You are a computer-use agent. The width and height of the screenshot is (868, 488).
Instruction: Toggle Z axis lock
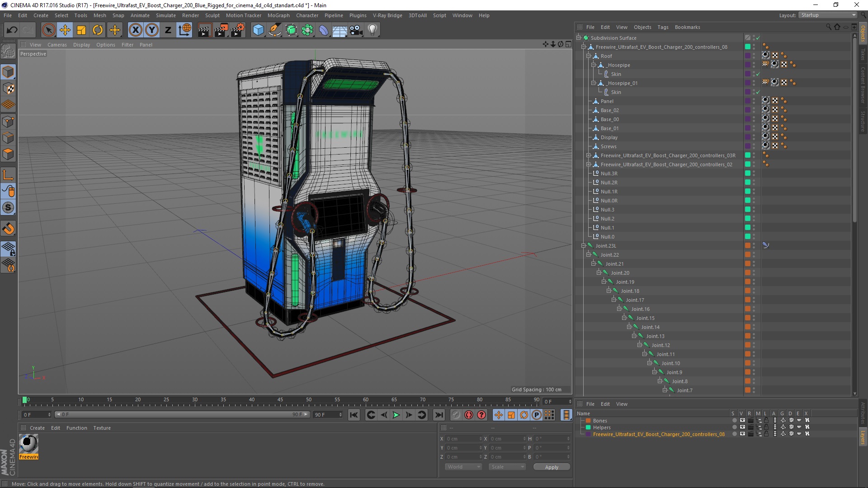click(168, 30)
